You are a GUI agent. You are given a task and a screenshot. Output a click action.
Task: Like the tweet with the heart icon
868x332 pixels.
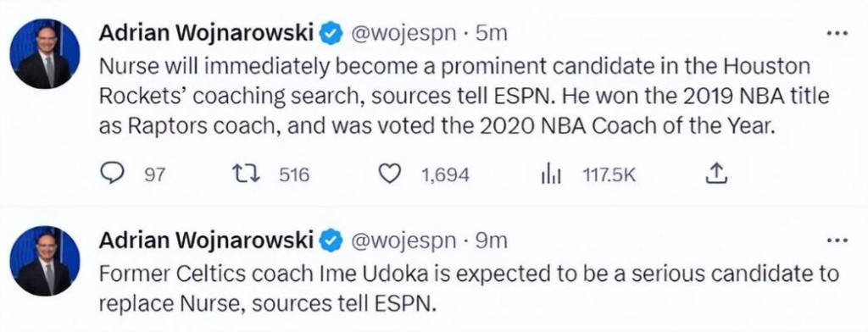tap(390, 174)
